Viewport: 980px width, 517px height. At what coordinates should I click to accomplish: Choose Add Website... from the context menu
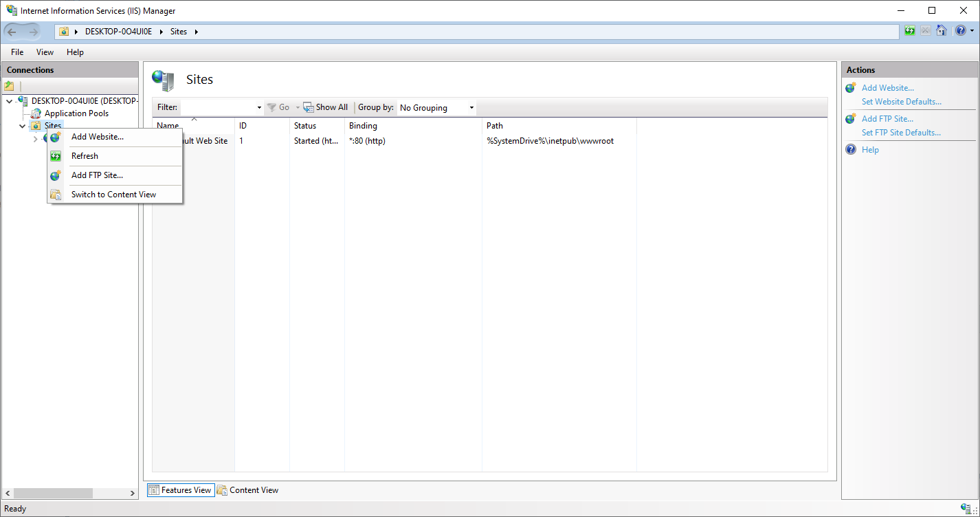[x=115, y=137]
